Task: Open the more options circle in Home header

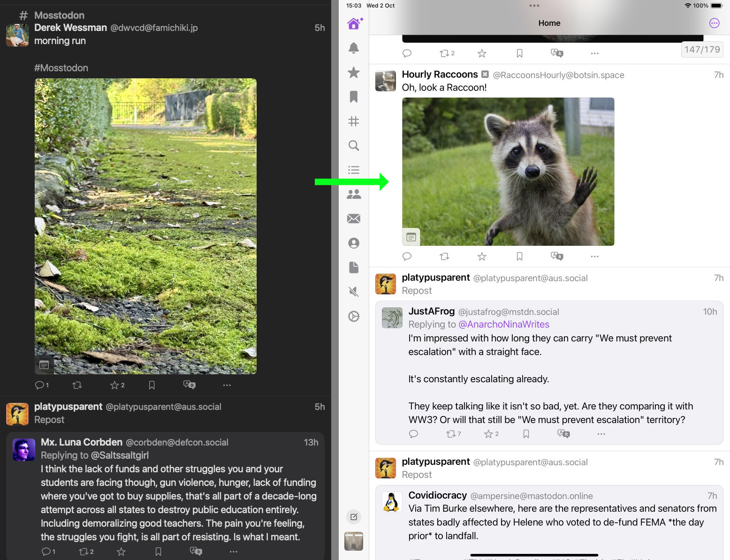Action: tap(714, 23)
